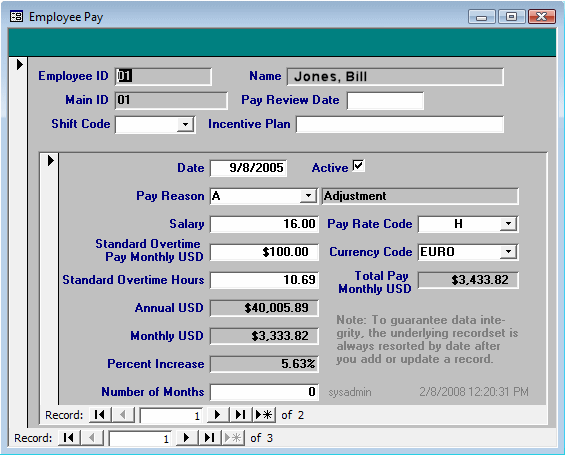
Task: Click the Incentive Plan text field
Action: pos(400,124)
